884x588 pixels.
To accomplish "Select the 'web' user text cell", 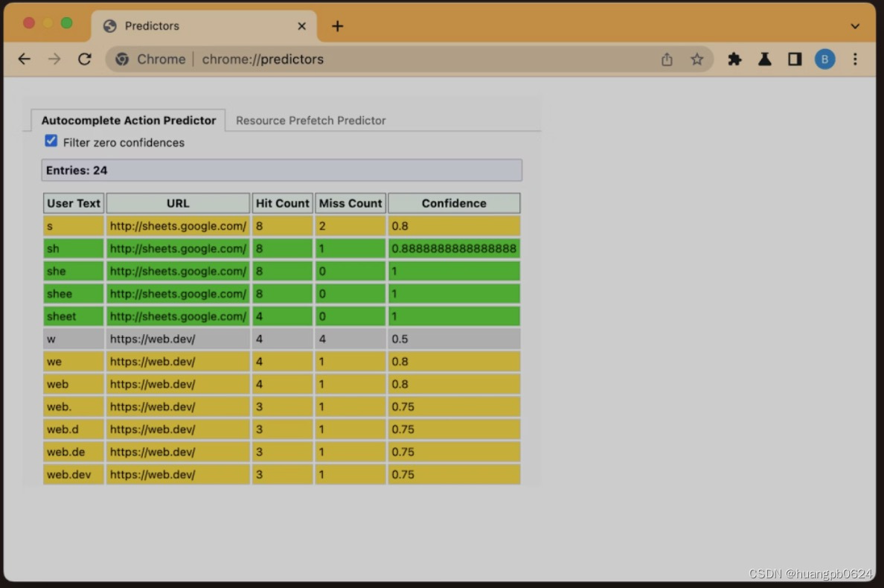I will (x=73, y=384).
